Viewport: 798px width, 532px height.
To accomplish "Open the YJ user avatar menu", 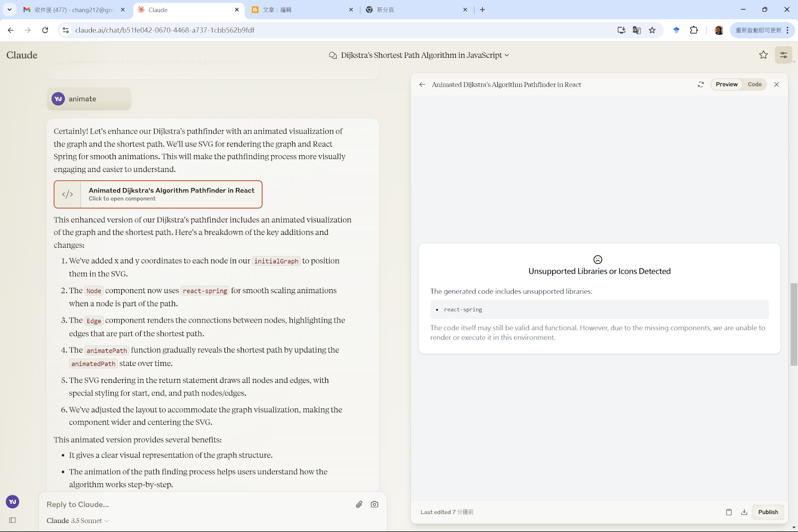I will [12, 502].
